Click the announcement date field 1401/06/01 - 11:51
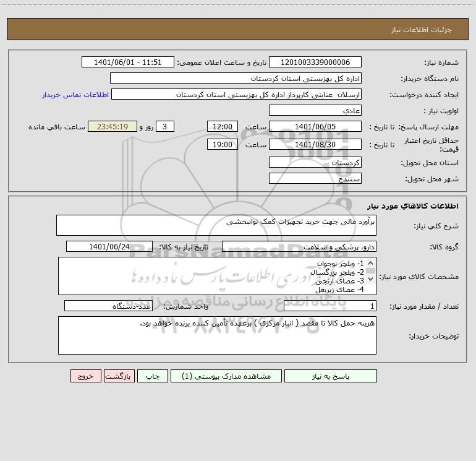 (128, 62)
